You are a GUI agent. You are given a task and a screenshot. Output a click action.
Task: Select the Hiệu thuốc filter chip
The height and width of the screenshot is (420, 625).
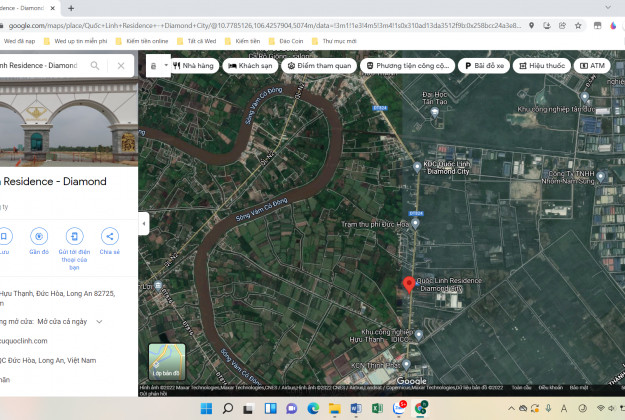click(541, 66)
